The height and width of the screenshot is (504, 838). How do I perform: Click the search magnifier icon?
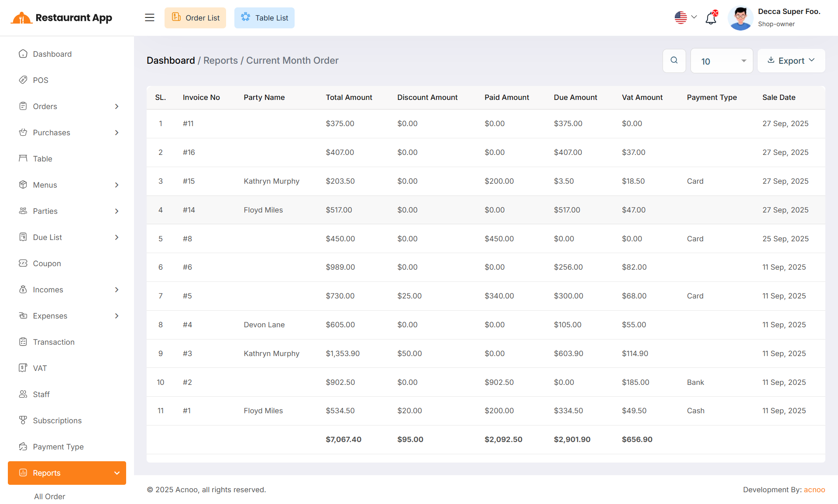pyautogui.click(x=674, y=61)
